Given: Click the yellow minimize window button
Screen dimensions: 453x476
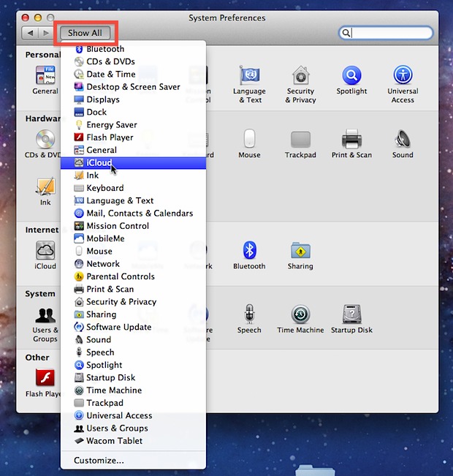Looking at the screenshot, I should point(38,18).
